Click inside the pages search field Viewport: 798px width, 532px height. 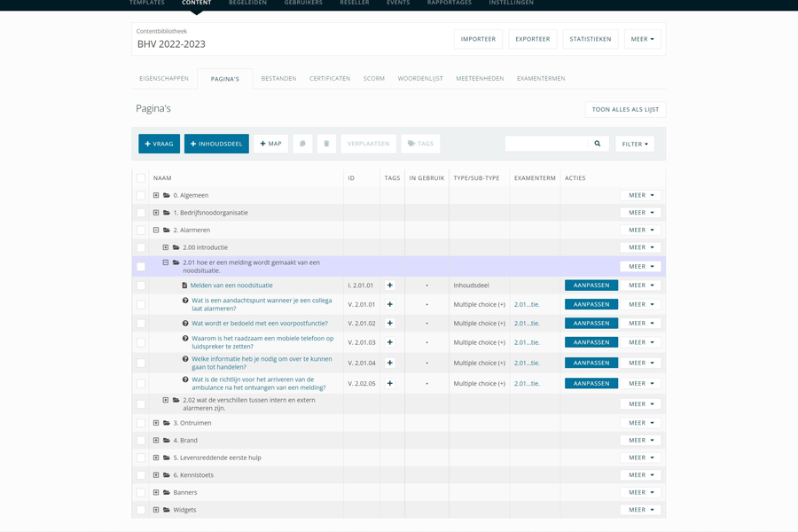[546, 144]
